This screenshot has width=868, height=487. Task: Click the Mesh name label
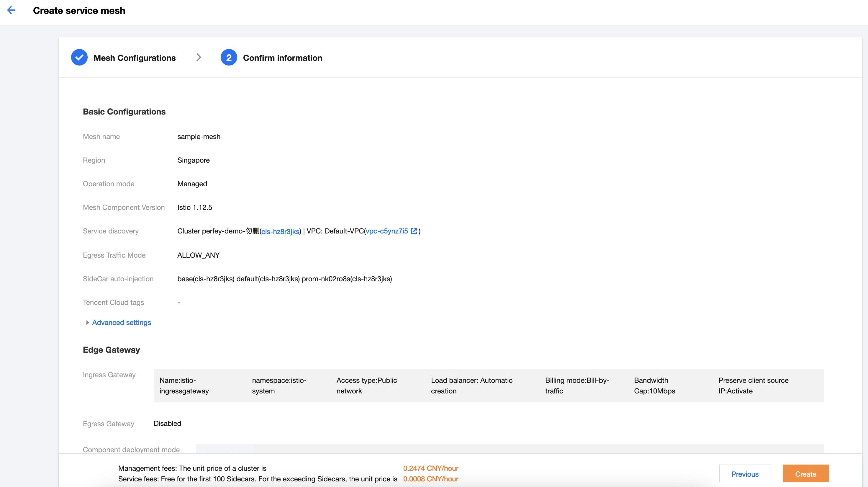pyautogui.click(x=101, y=136)
